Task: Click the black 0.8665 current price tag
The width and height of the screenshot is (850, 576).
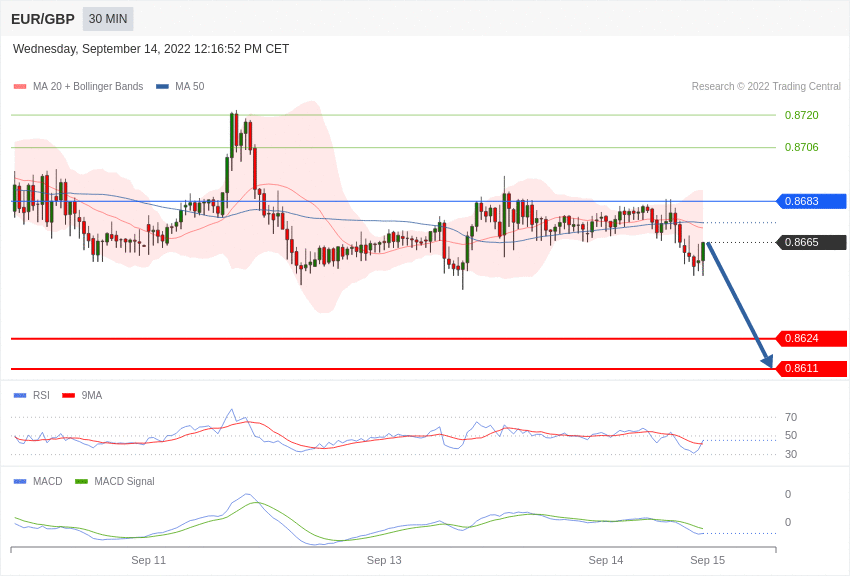Action: pyautogui.click(x=812, y=242)
